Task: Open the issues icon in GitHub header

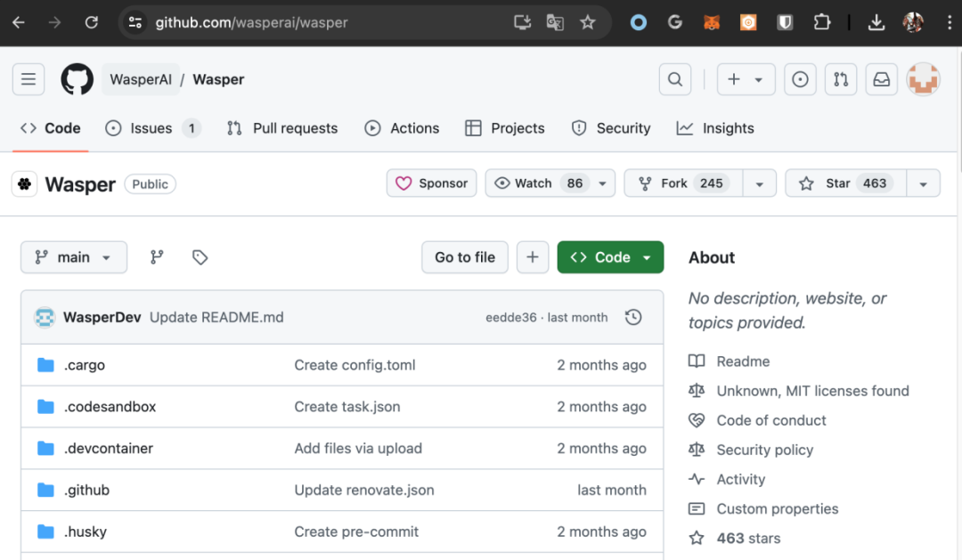Action: [800, 79]
